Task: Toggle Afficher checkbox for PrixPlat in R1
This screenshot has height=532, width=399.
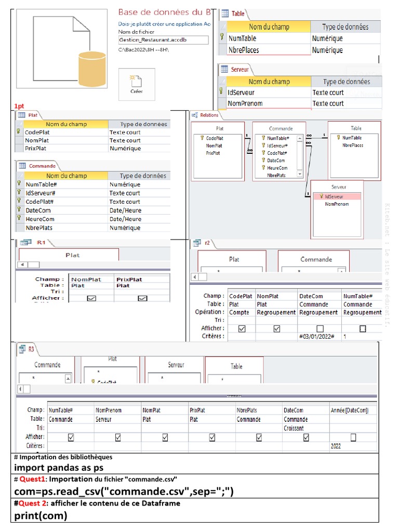Action: coord(142,298)
